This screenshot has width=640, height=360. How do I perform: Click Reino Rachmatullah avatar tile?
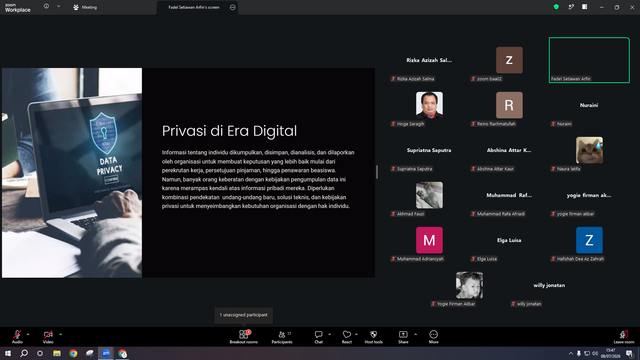pyautogui.click(x=509, y=105)
